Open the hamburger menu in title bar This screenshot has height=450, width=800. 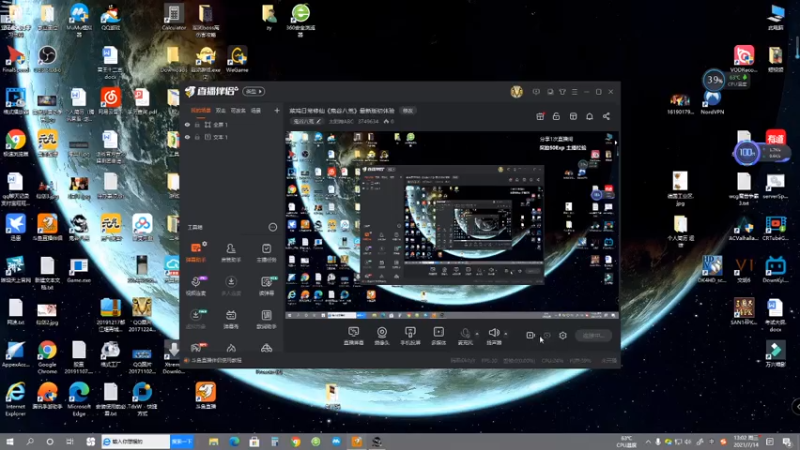(574, 92)
